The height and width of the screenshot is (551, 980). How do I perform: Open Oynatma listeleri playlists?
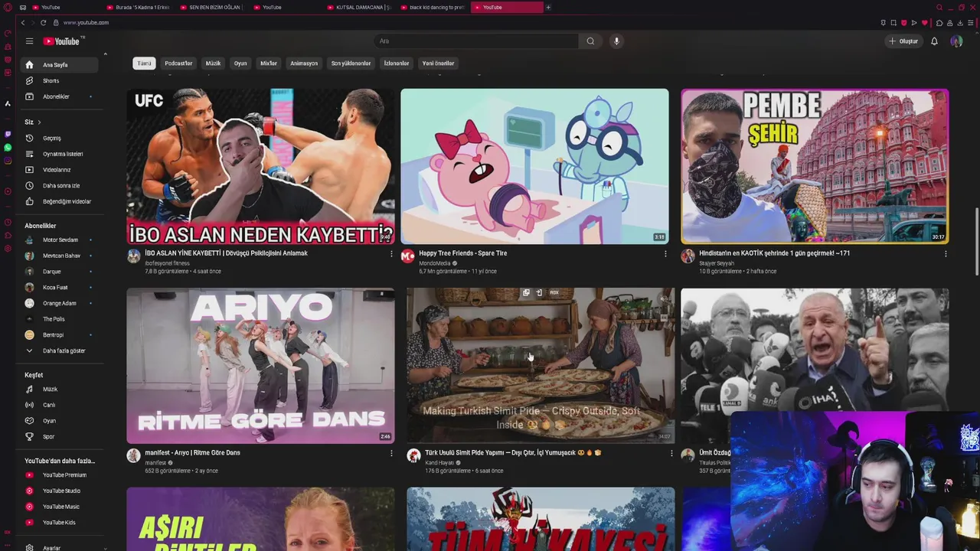[60, 154]
